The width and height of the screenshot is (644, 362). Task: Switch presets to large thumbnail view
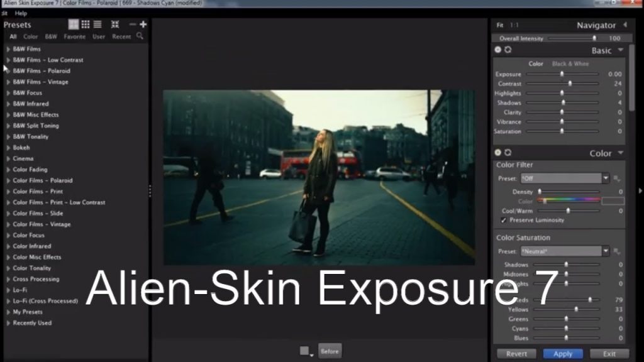[74, 25]
